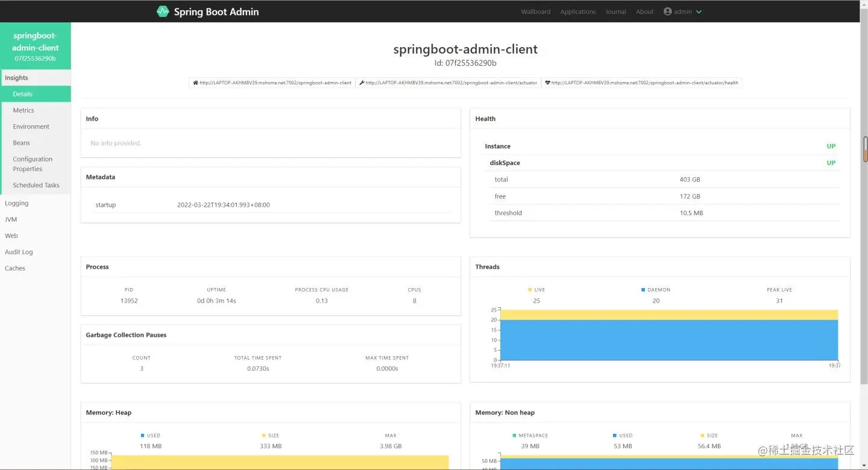
Task: Open the springboot-admin-client service URL link
Action: [x=275, y=83]
